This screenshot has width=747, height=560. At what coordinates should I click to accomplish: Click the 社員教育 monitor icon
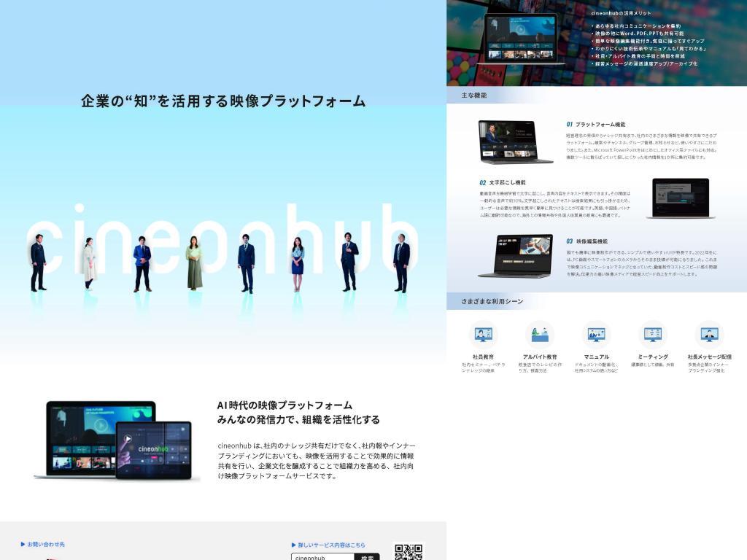pos(483,335)
